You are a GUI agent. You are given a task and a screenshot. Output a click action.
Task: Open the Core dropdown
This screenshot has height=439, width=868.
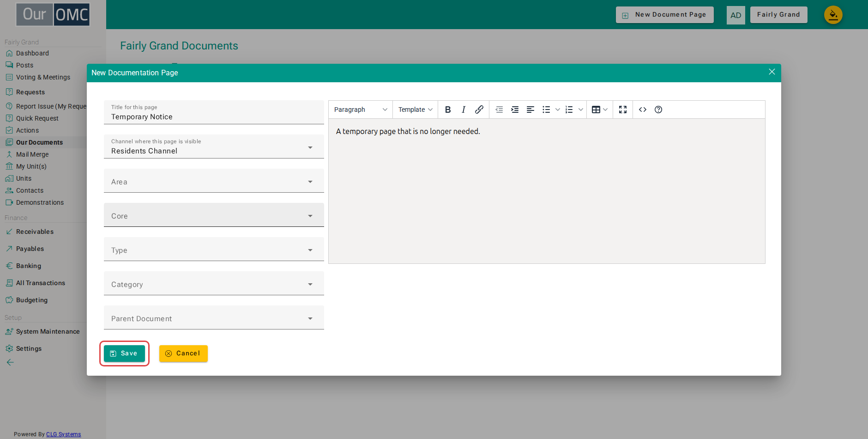click(x=214, y=215)
